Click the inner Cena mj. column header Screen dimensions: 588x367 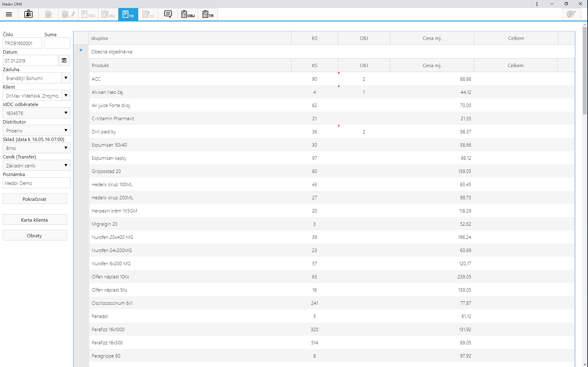click(432, 65)
